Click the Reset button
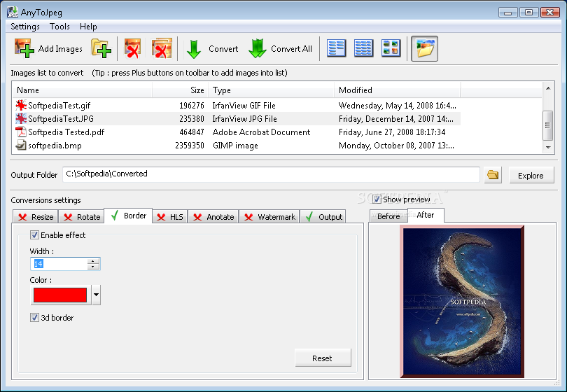 coord(323,358)
